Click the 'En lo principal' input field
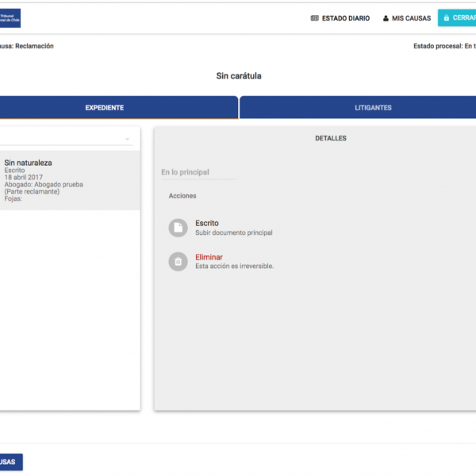 point(198,172)
